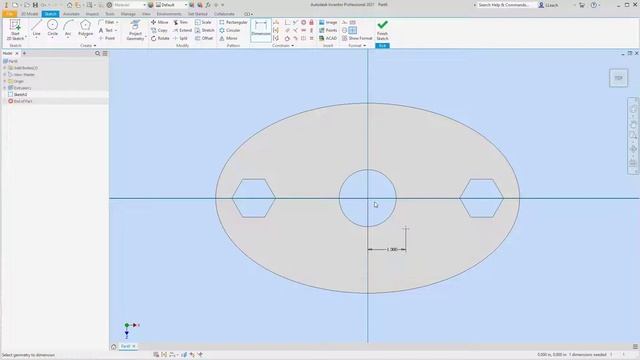Screen dimensions: 640x360
Task: Expand the Origin folder node
Action: [x=4, y=81]
